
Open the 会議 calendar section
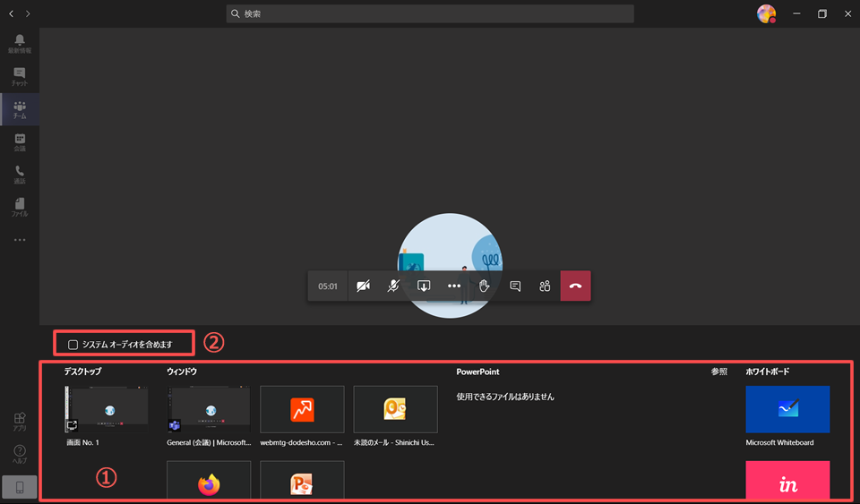(20, 142)
